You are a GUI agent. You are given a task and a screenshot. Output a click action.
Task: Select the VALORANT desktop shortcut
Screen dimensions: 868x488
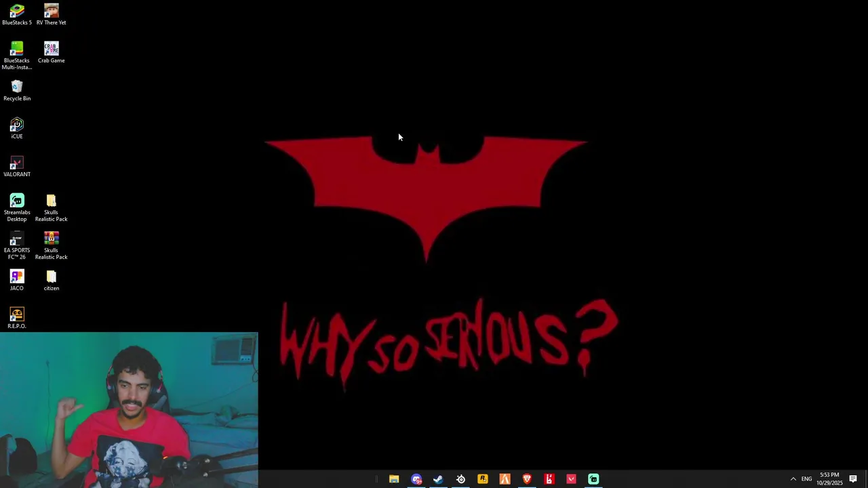pyautogui.click(x=17, y=167)
